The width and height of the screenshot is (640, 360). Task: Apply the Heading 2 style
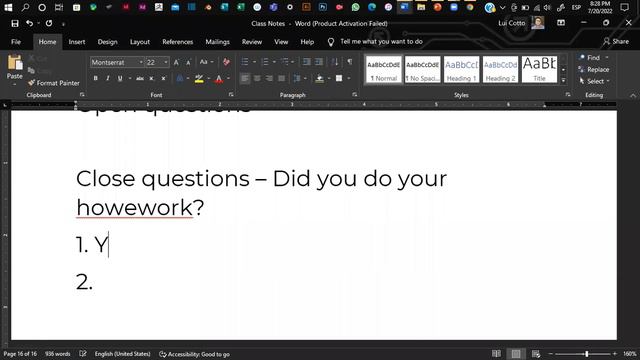[x=500, y=69]
